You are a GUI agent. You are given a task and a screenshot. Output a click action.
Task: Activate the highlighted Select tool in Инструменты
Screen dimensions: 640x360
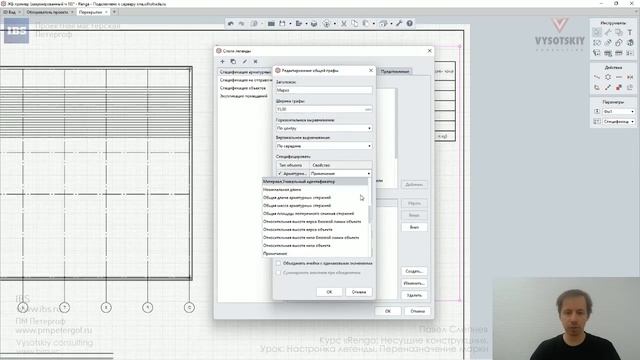click(597, 32)
